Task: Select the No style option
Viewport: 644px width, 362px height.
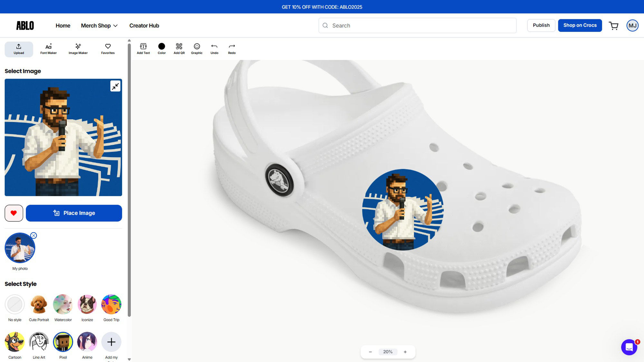Action: point(15,304)
